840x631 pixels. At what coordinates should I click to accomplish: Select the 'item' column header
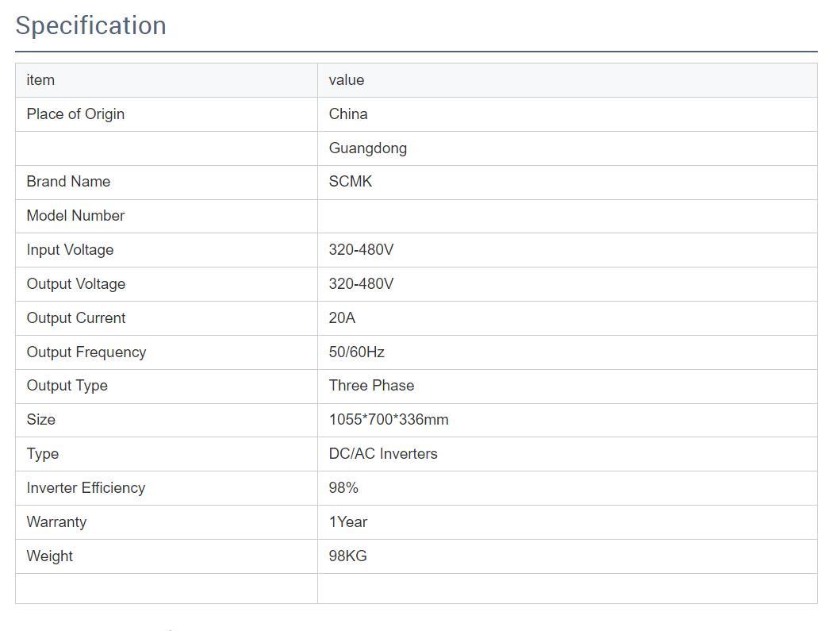coord(40,80)
